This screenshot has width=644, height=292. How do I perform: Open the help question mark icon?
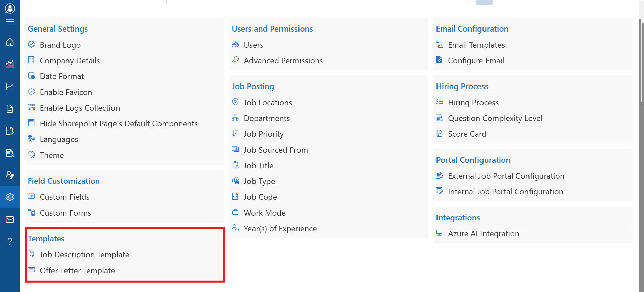[x=10, y=241]
